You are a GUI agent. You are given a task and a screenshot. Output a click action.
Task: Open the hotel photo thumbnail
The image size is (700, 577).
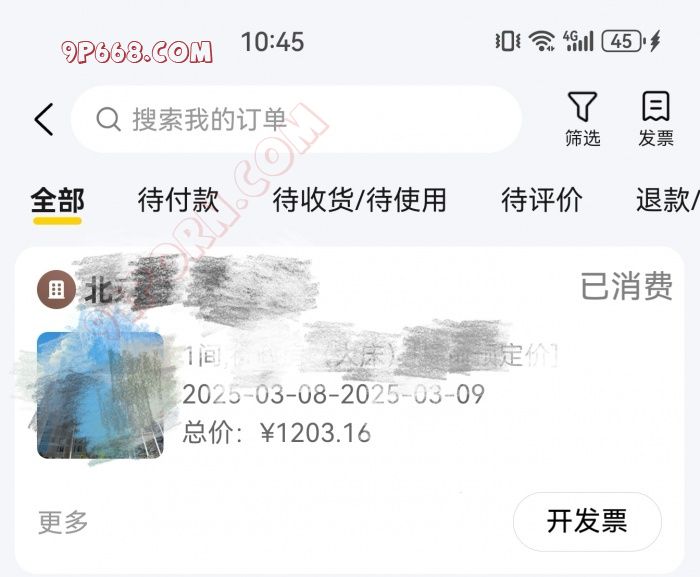click(100, 395)
